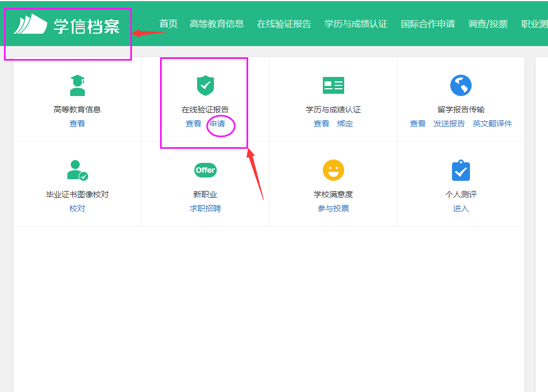Open 高等教育信息 in the top navigation

[x=217, y=24]
